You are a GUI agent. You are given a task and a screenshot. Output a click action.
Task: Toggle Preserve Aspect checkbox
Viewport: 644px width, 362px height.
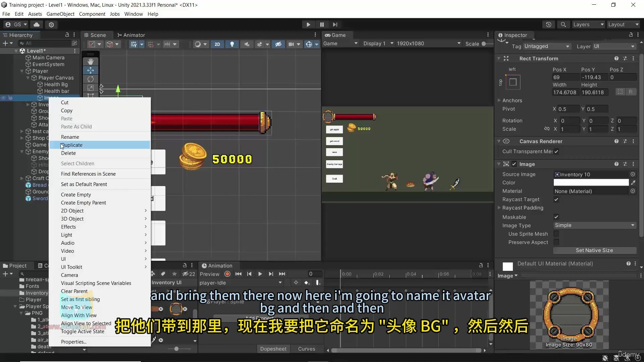pyautogui.click(x=556, y=242)
